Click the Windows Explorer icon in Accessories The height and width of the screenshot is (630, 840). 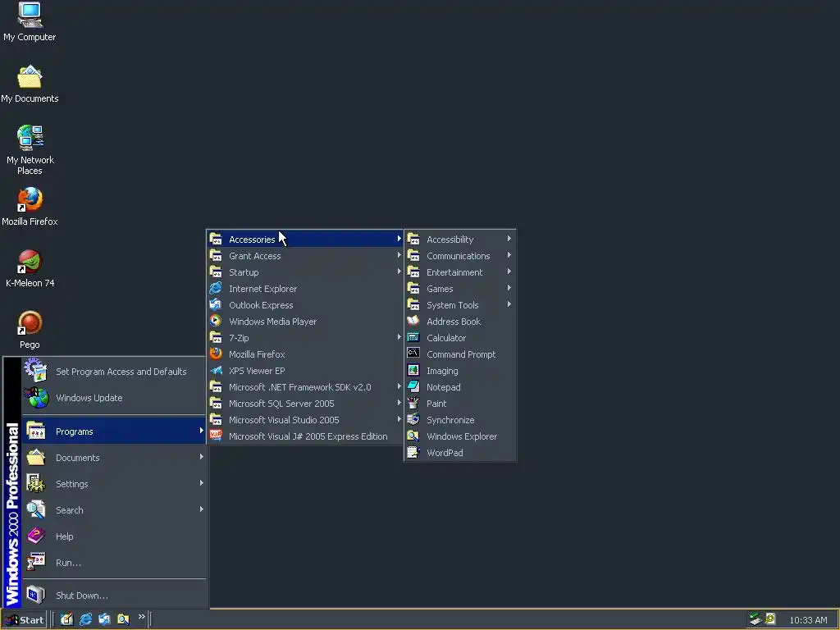pos(413,436)
